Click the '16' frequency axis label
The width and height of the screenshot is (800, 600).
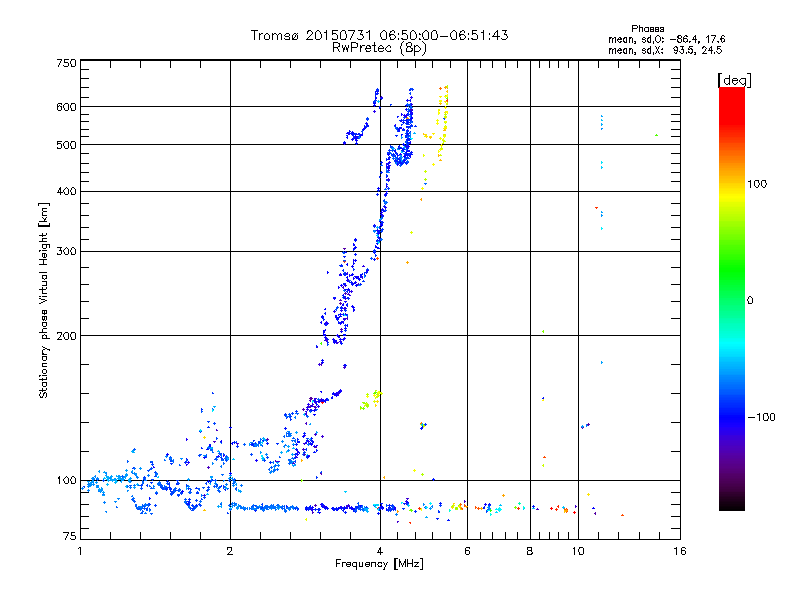pyautogui.click(x=680, y=551)
